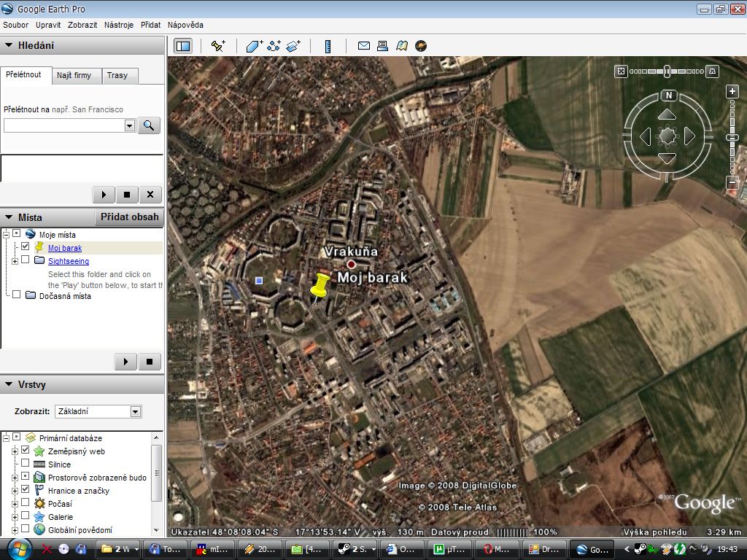Open the Nástroje menu
This screenshot has width=747, height=560.
[x=119, y=25]
